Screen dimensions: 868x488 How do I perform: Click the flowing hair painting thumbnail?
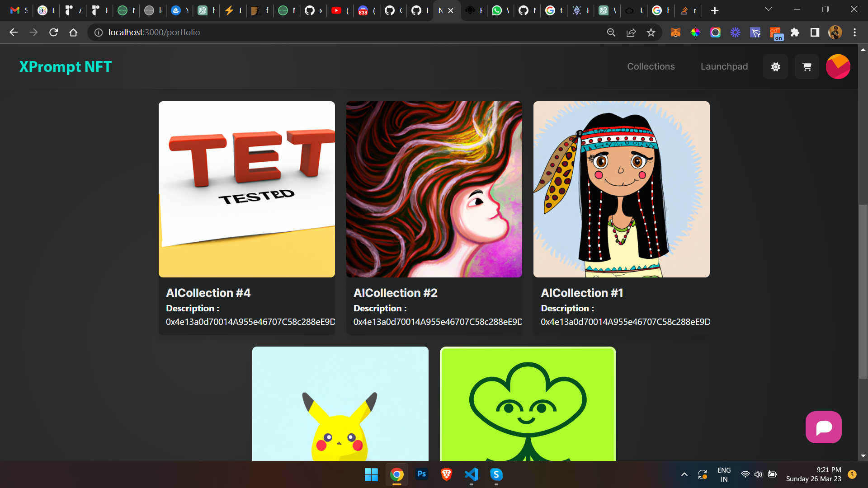coord(434,189)
